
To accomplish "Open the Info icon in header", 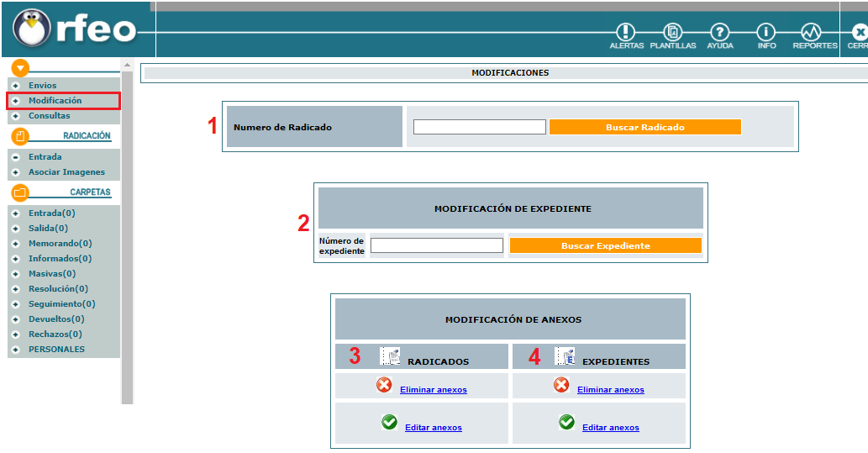I will click(x=766, y=34).
